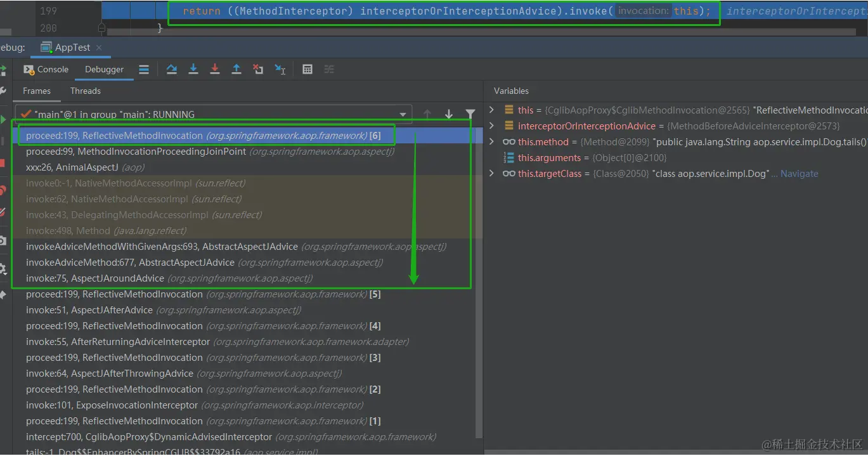Go to previous frame with up arrow

(427, 114)
